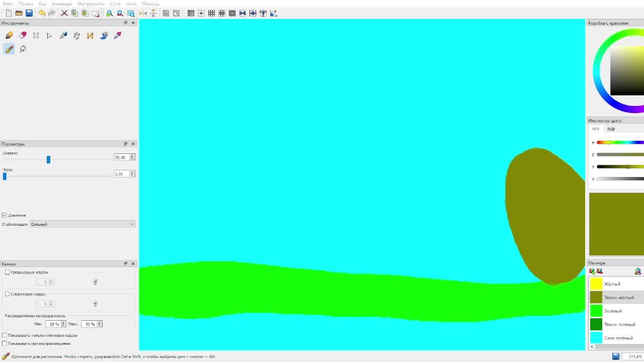644x362 pixels.
Task: Select the Pencil tool
Action: coord(9,35)
